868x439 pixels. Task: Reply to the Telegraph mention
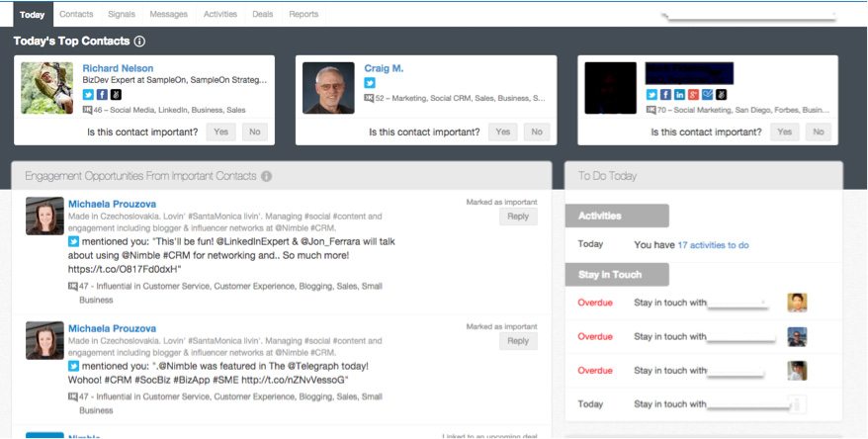click(518, 341)
